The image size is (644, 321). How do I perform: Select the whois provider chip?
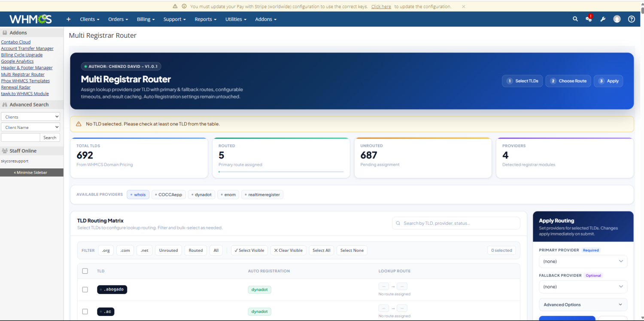click(x=138, y=195)
